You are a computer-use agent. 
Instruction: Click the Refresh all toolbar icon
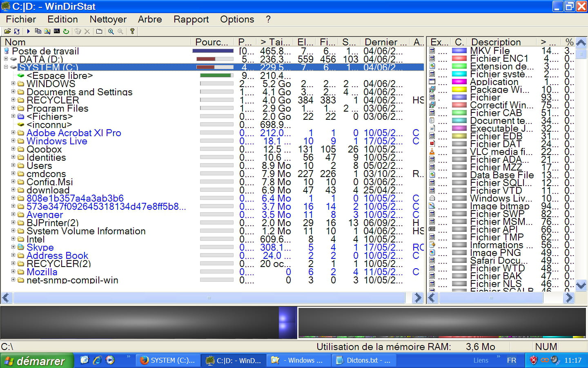coord(17,31)
